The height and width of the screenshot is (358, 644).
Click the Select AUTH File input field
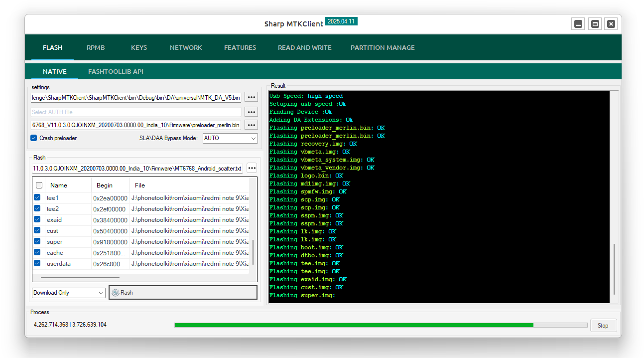[x=136, y=112]
